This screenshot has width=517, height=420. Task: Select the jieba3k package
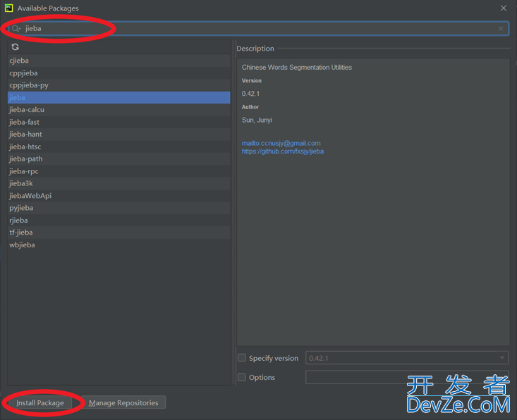[x=118, y=183]
